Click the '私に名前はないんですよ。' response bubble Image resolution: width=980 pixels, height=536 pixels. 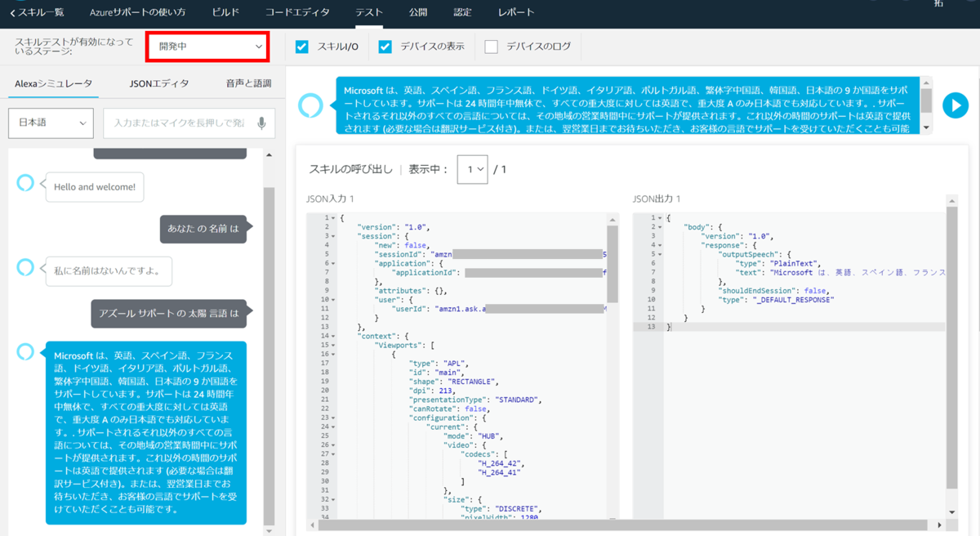[109, 271]
